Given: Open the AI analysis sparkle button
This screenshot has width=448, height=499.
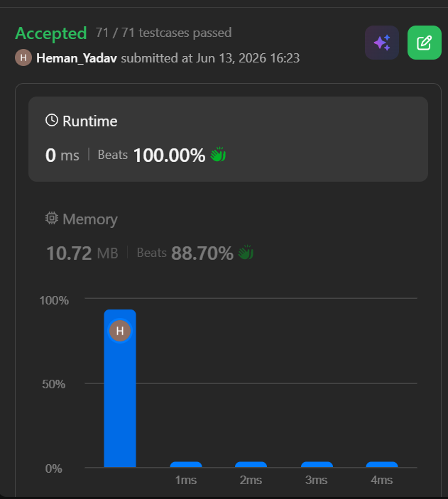Looking at the screenshot, I should tap(382, 43).
